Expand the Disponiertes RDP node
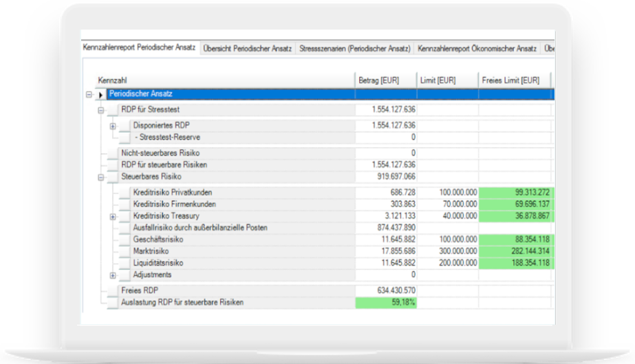The height and width of the screenshot is (364, 635). click(x=113, y=126)
